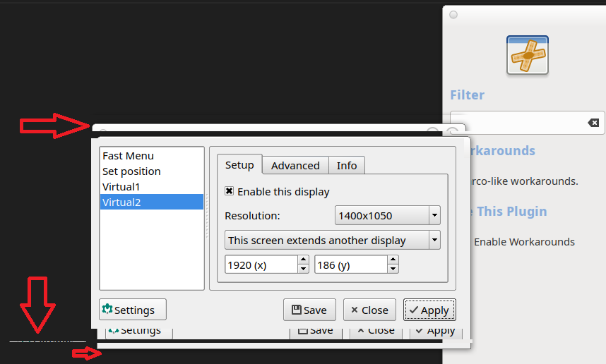Open the Info tab

pyautogui.click(x=347, y=166)
